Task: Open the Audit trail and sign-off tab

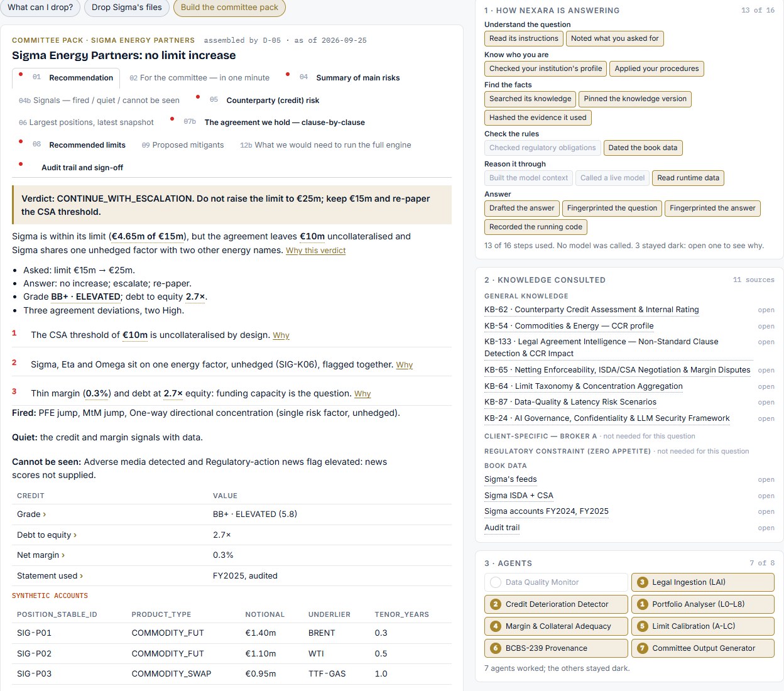Action: pyautogui.click(x=72, y=168)
